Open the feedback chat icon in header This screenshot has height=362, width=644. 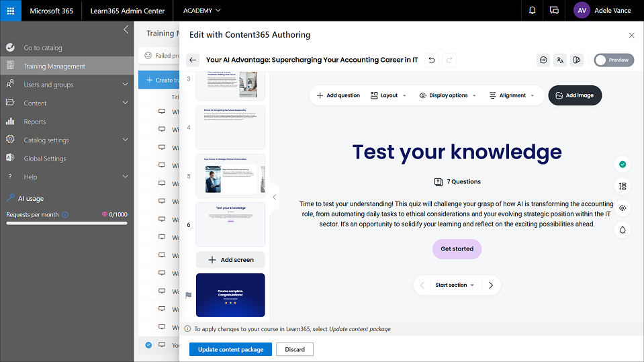(x=554, y=11)
